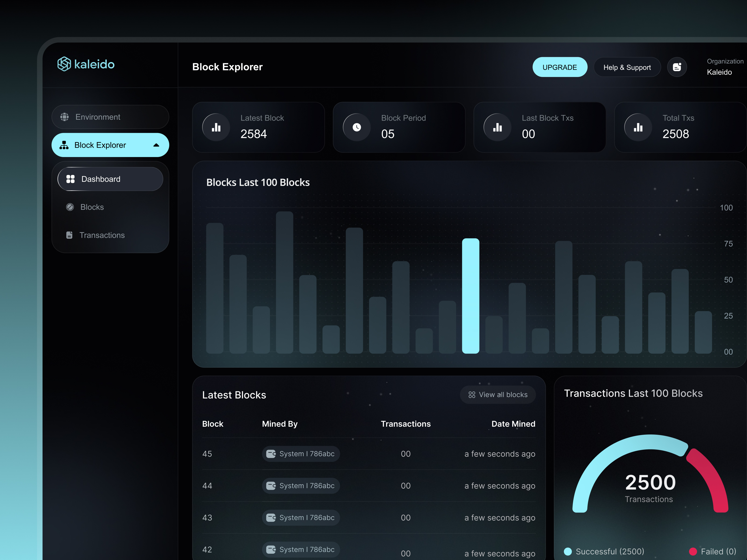Open Help & Support
This screenshot has height=560, width=747.
pyautogui.click(x=627, y=67)
